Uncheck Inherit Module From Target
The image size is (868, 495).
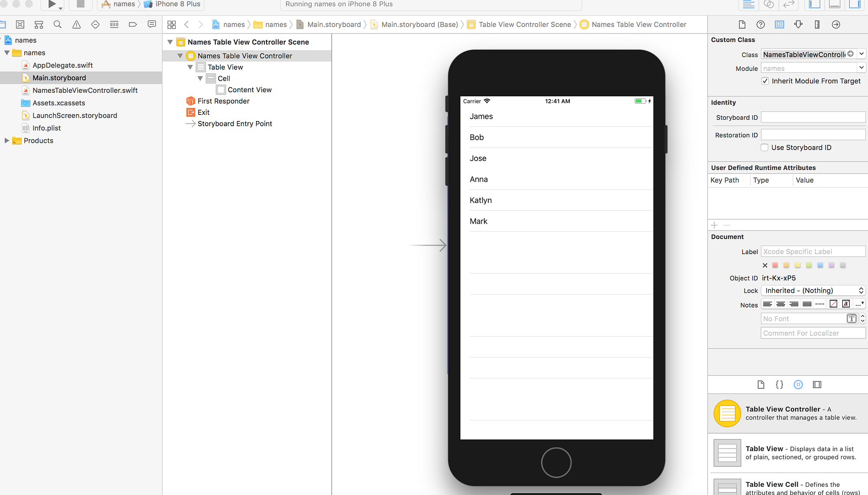click(765, 81)
